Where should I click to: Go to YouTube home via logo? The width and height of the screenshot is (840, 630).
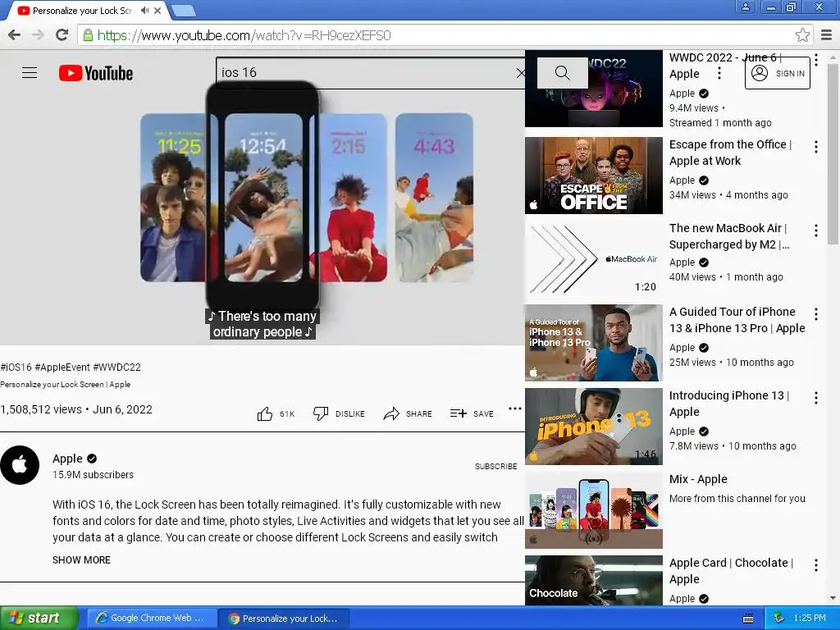[96, 73]
